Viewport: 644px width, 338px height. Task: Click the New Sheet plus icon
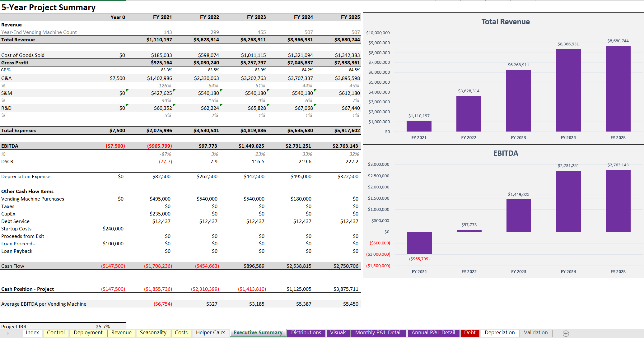pos(567,333)
